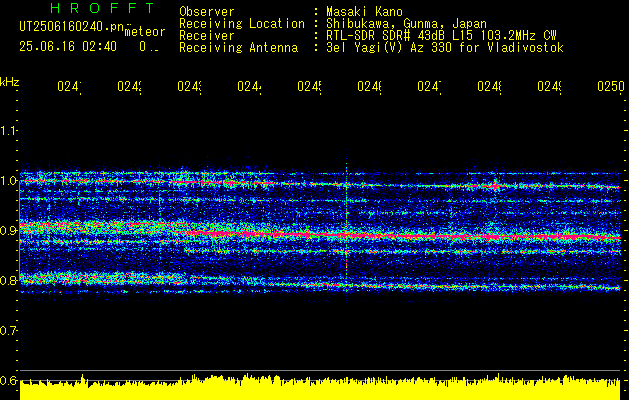The height and width of the screenshot is (400, 629).
Task: Click the 1.0 kHz axis label
Action: click(9, 181)
